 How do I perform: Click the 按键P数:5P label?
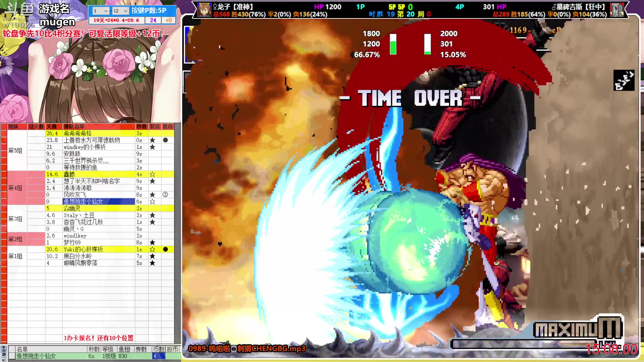coord(149,10)
